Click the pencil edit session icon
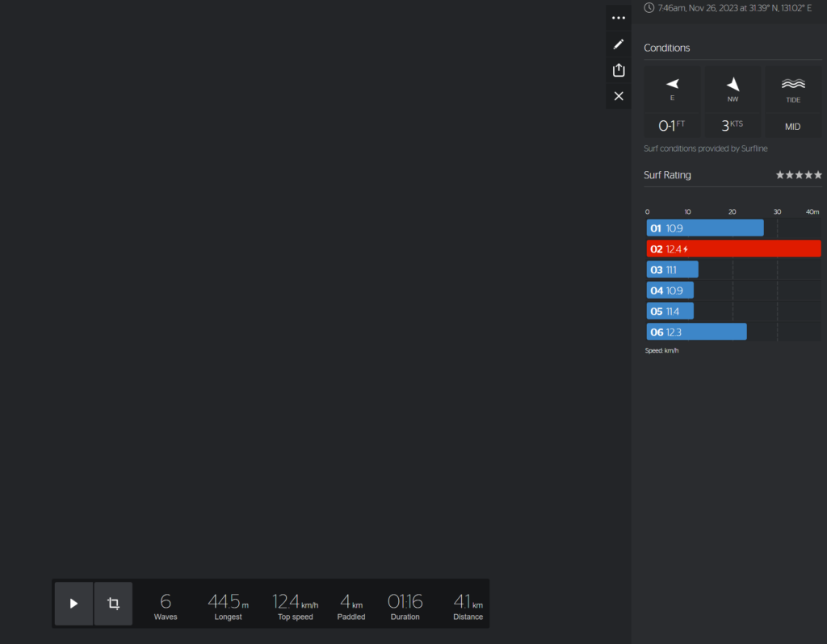 pos(619,44)
